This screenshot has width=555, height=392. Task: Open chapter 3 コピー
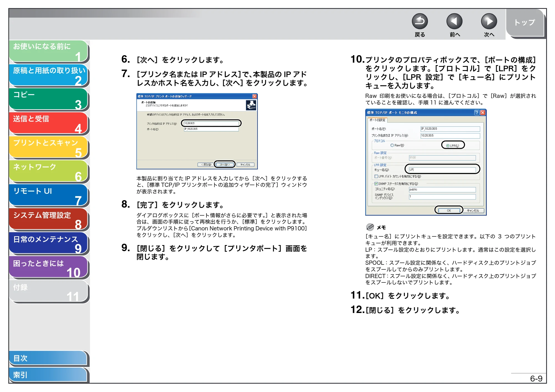coord(49,99)
